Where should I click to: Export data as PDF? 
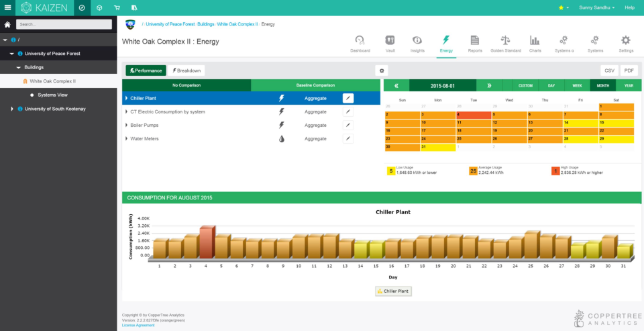click(629, 70)
